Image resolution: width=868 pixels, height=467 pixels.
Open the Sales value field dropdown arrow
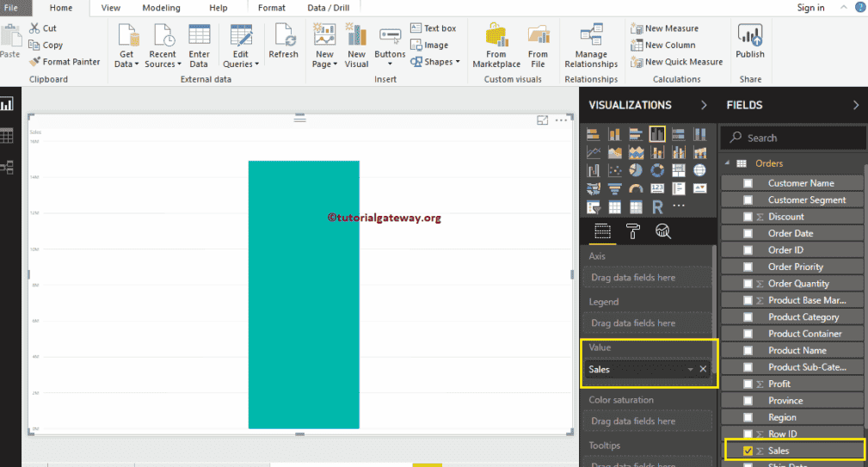[690, 369]
